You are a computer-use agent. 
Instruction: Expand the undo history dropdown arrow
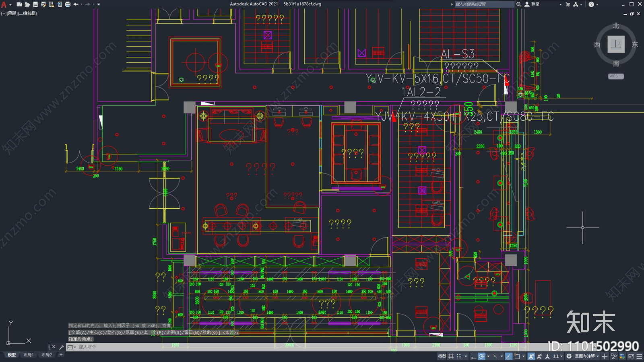tap(82, 4)
